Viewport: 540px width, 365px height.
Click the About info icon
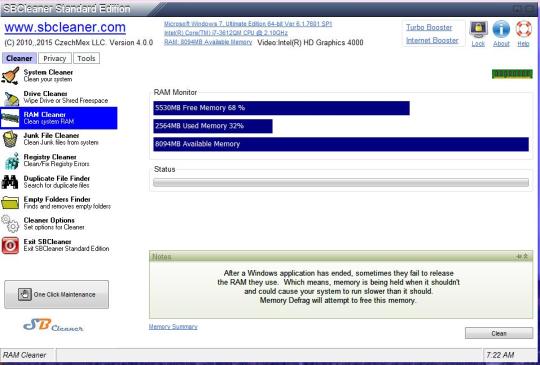pyautogui.click(x=501, y=29)
